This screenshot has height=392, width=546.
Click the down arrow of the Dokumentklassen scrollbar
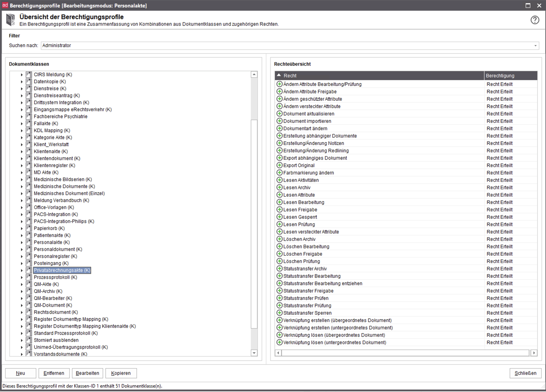(x=254, y=353)
